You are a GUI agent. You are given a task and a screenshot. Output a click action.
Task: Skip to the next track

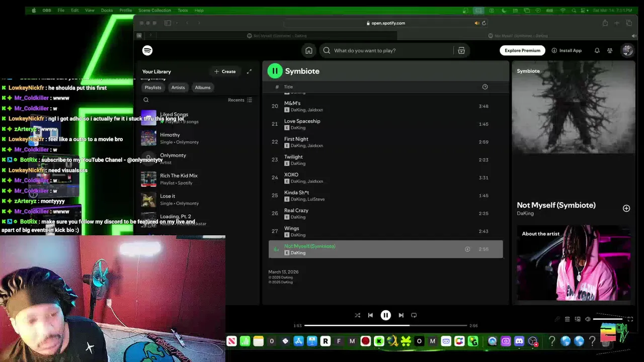(401, 315)
